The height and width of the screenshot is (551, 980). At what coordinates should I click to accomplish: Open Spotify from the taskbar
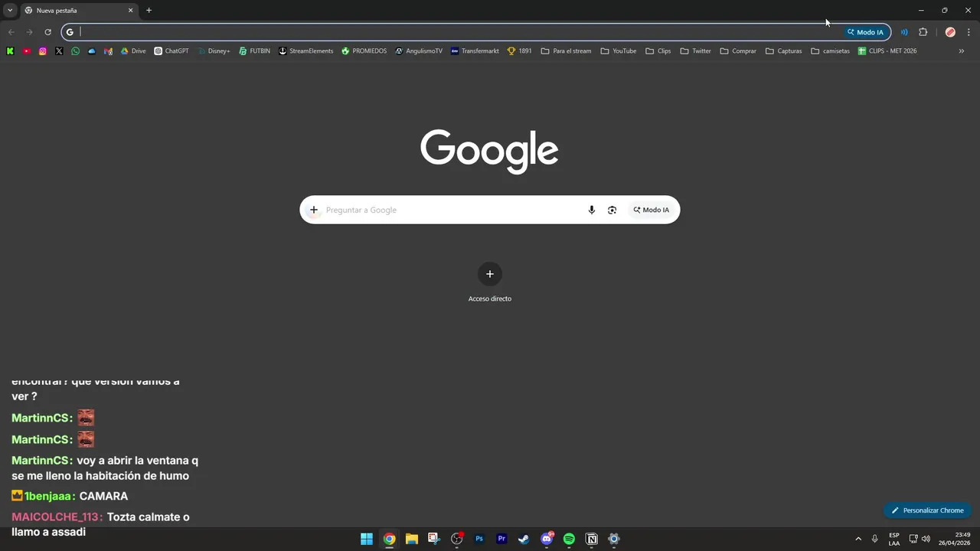coord(569,539)
